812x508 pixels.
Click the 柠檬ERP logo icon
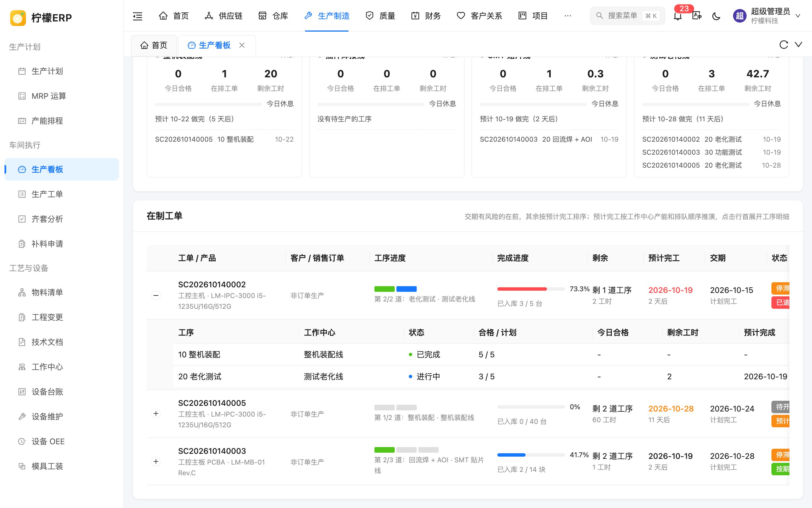point(18,17)
